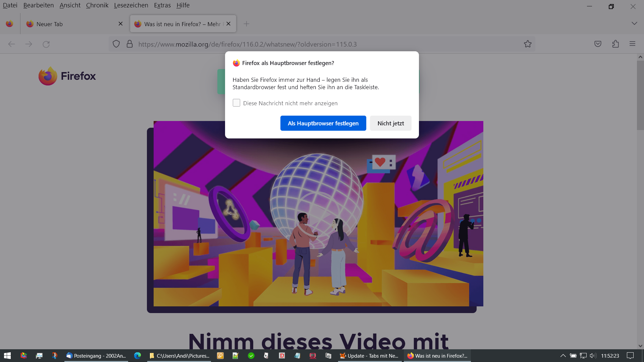Open the hamburger application menu
Screen dimensions: 644x362
(632, 44)
